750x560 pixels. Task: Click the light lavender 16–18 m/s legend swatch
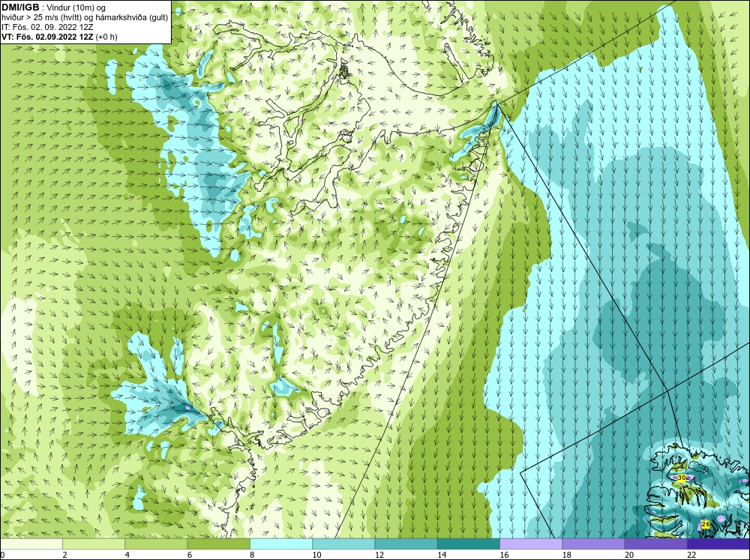(531, 544)
